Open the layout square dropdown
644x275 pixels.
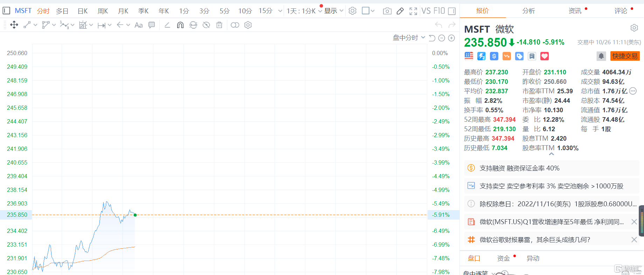click(x=368, y=11)
